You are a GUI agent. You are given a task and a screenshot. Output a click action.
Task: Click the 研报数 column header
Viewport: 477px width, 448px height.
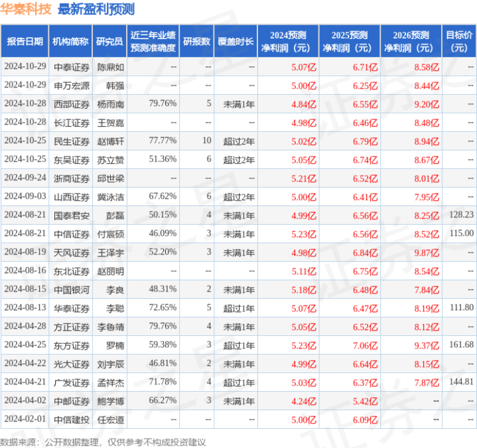point(196,41)
